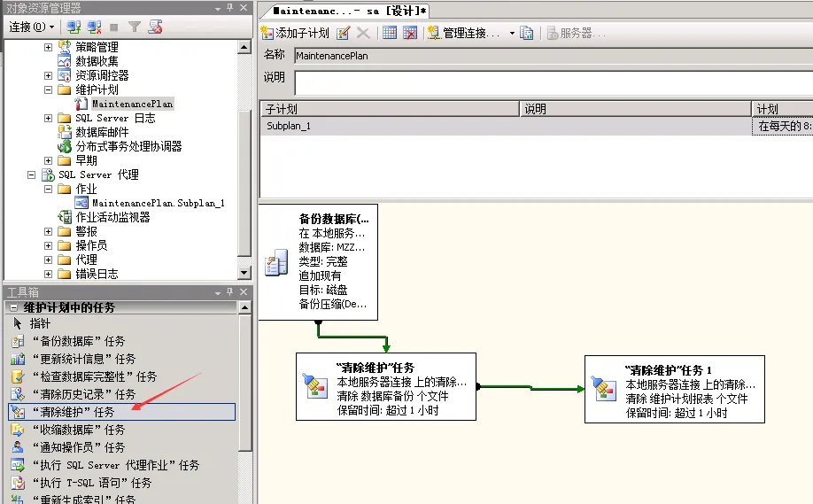Click the subplan schedule calendar icon
This screenshot has width=813, height=504.
tap(390, 33)
